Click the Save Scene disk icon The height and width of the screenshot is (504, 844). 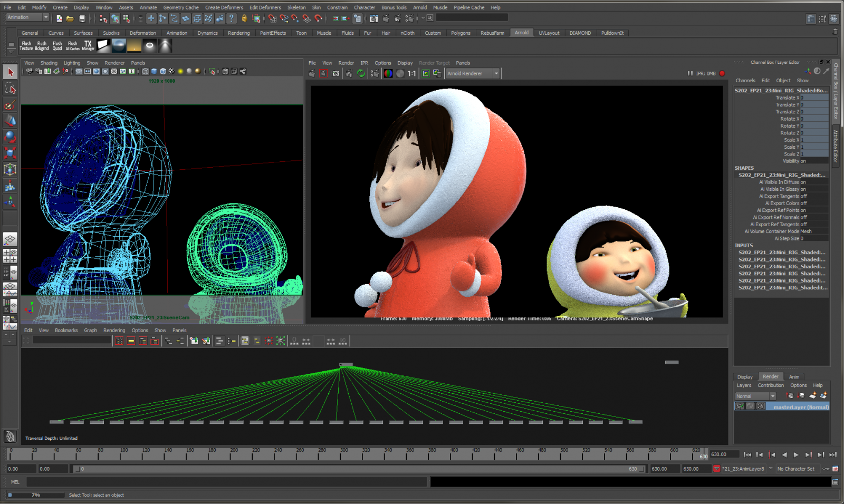pos(82,18)
